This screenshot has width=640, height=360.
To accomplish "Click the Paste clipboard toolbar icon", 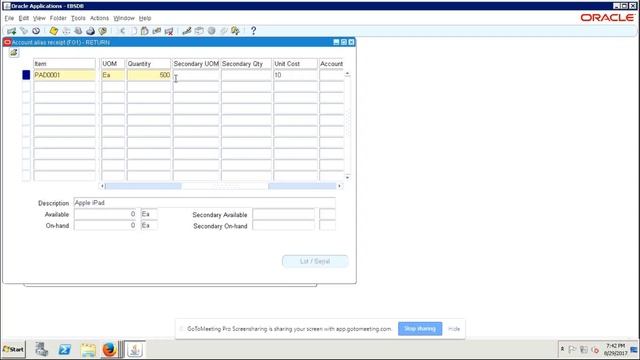I will 144,31.
